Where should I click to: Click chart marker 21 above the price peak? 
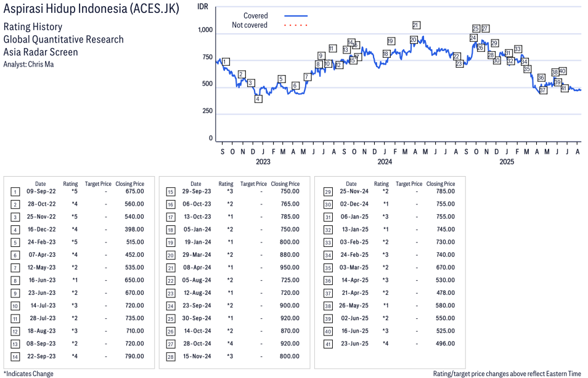coord(416,25)
